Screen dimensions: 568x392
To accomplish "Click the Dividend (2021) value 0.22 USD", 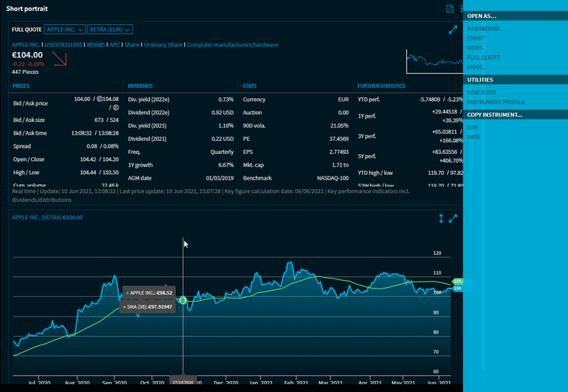I will click(x=223, y=138).
